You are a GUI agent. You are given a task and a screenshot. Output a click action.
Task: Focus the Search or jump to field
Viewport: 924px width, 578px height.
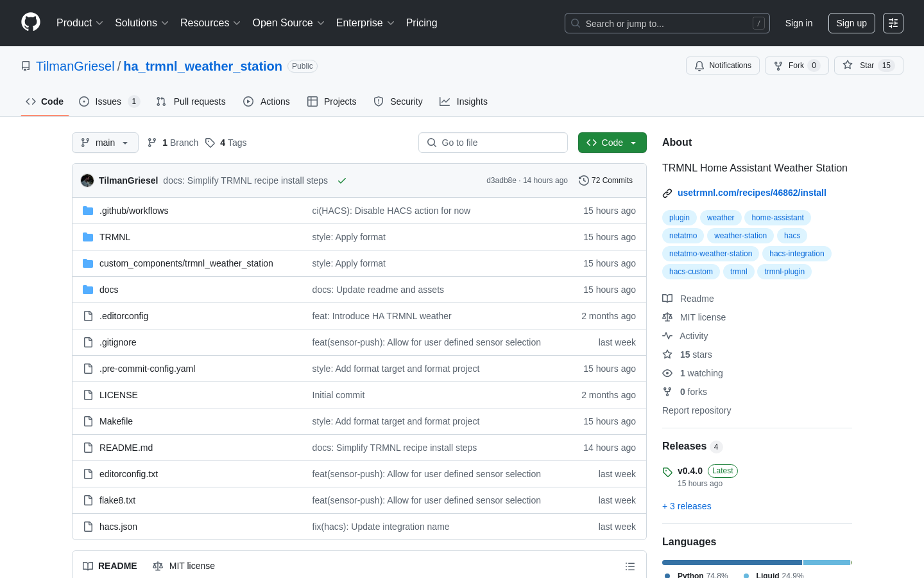point(667,23)
